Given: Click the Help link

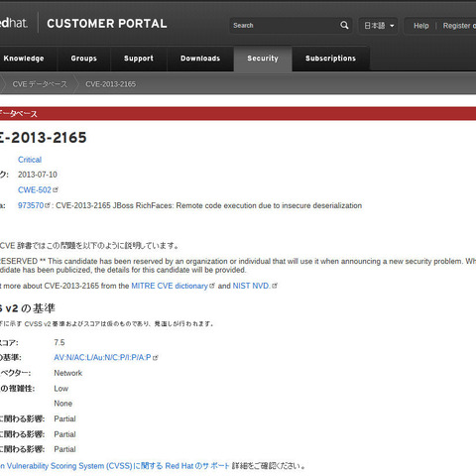Looking at the screenshot, I should (x=421, y=26).
